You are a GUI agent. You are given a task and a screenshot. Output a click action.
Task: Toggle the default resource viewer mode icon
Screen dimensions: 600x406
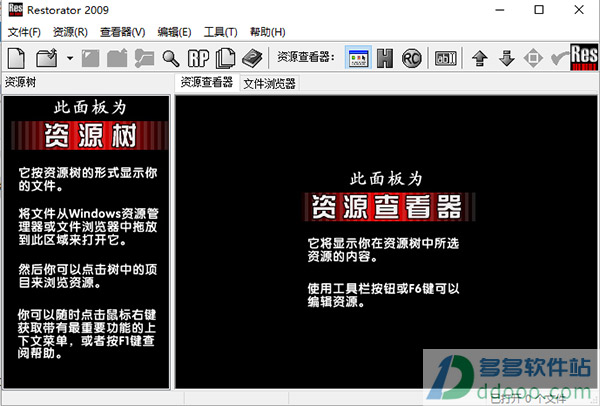(x=358, y=57)
